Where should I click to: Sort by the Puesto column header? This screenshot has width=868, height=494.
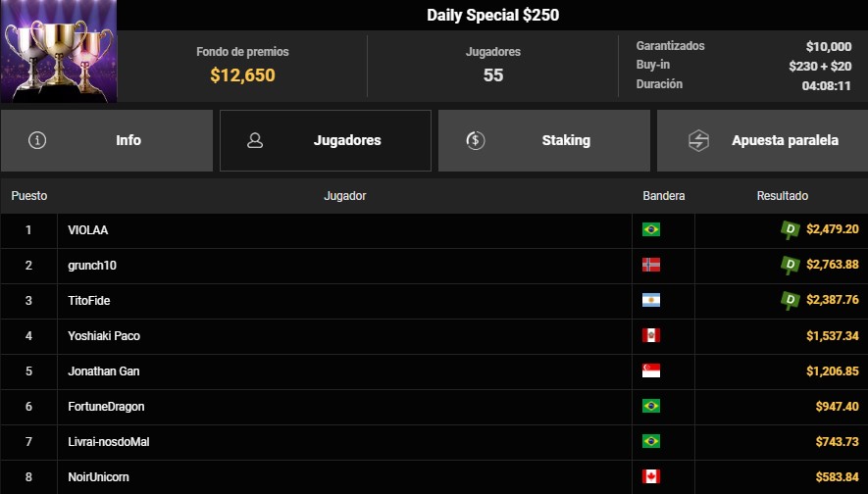29,196
